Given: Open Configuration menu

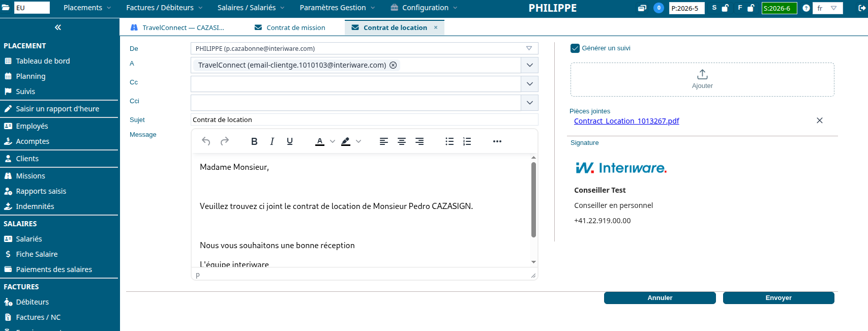Looking at the screenshot, I should [x=424, y=8].
